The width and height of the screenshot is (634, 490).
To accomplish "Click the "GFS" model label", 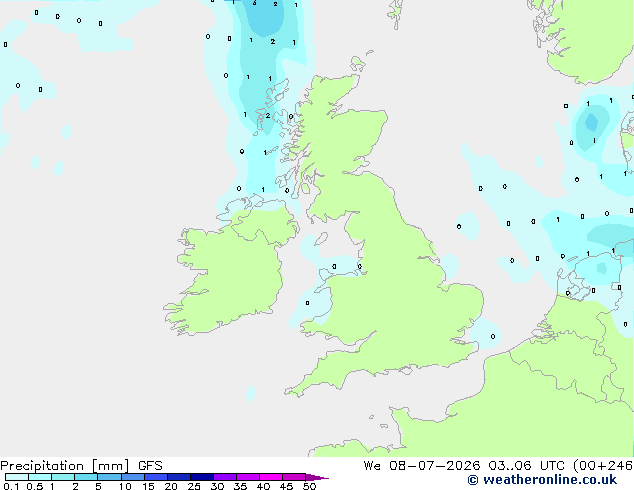I will [150, 466].
